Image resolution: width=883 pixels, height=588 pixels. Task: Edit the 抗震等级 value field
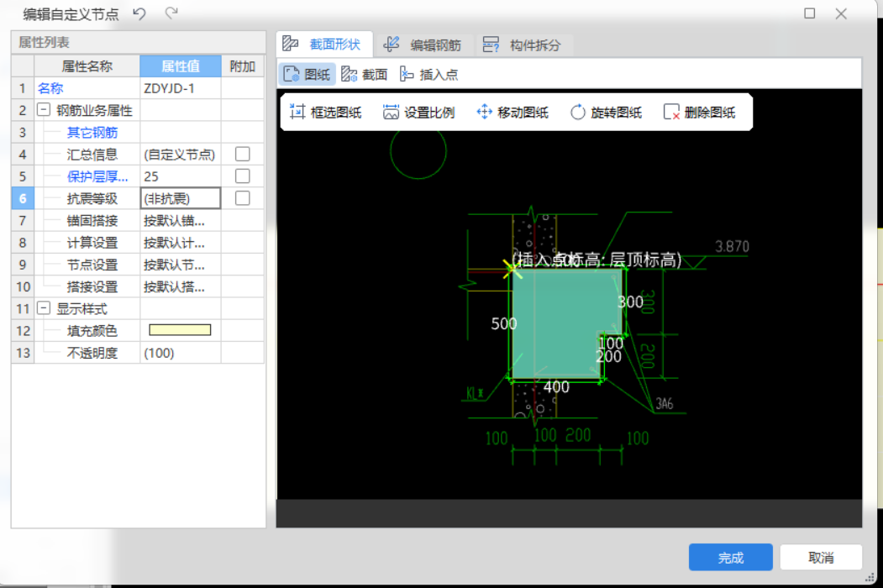180,198
